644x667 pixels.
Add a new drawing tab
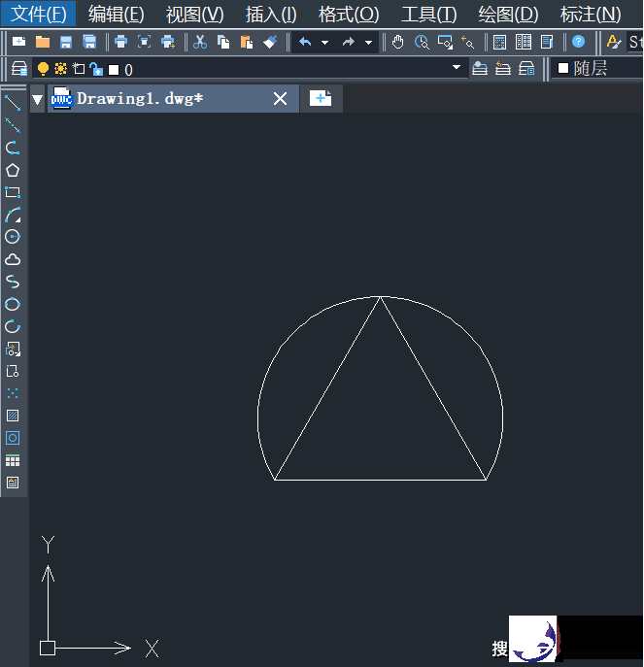321,99
